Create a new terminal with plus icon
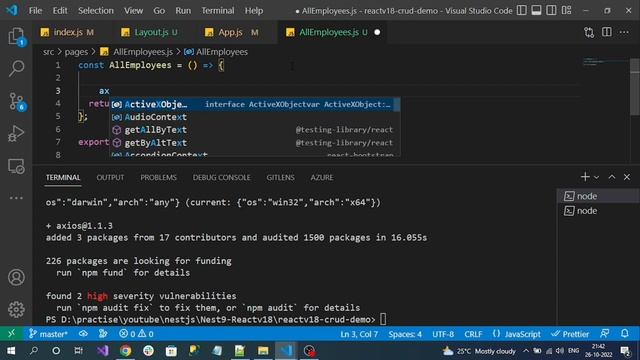This screenshot has height=360, width=640. [585, 177]
